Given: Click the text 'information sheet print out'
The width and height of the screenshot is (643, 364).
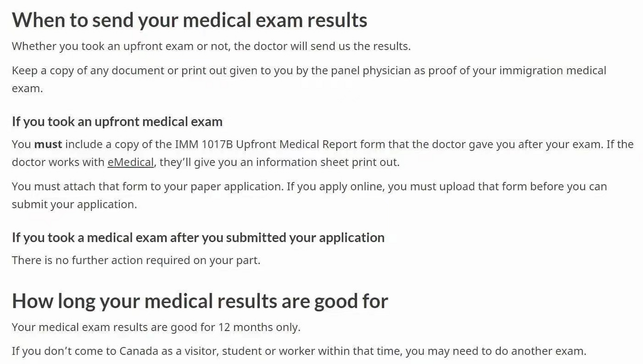Looking at the screenshot, I should pyautogui.click(x=326, y=162).
